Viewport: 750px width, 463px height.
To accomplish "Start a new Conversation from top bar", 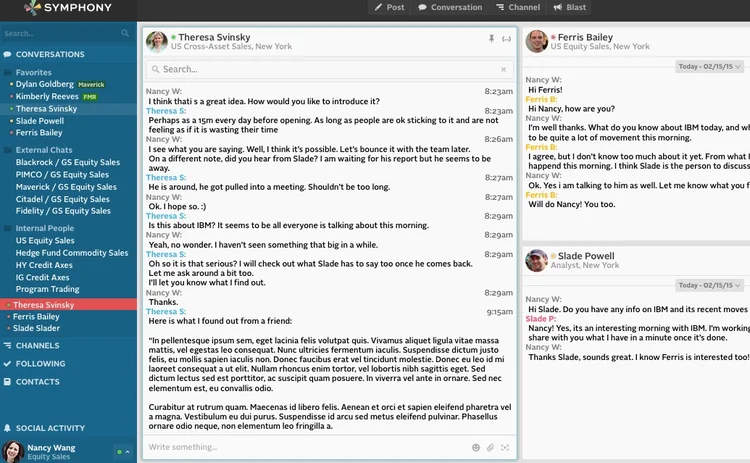I will 450,7.
